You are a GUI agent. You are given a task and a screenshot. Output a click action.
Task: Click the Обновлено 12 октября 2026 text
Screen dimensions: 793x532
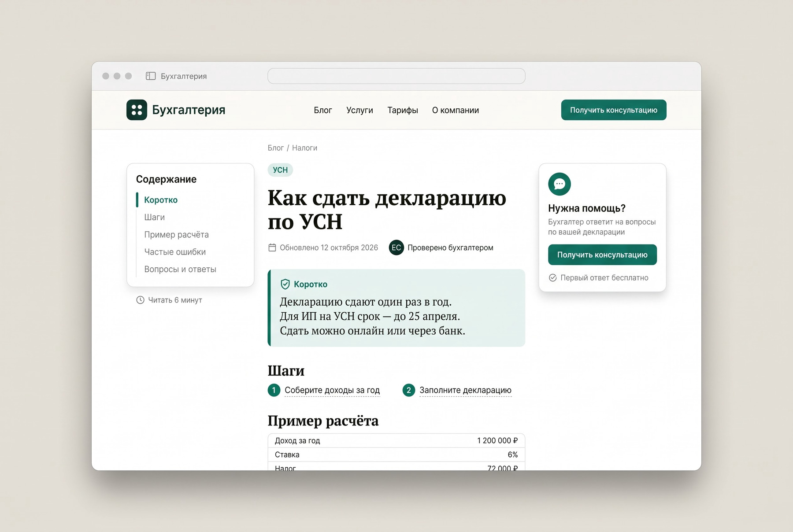[329, 248]
